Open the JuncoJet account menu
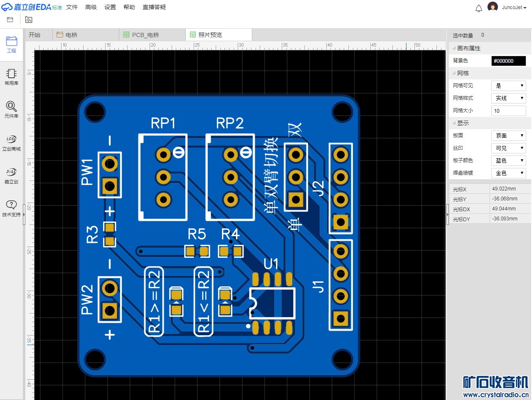The image size is (532, 400). pyautogui.click(x=514, y=7)
